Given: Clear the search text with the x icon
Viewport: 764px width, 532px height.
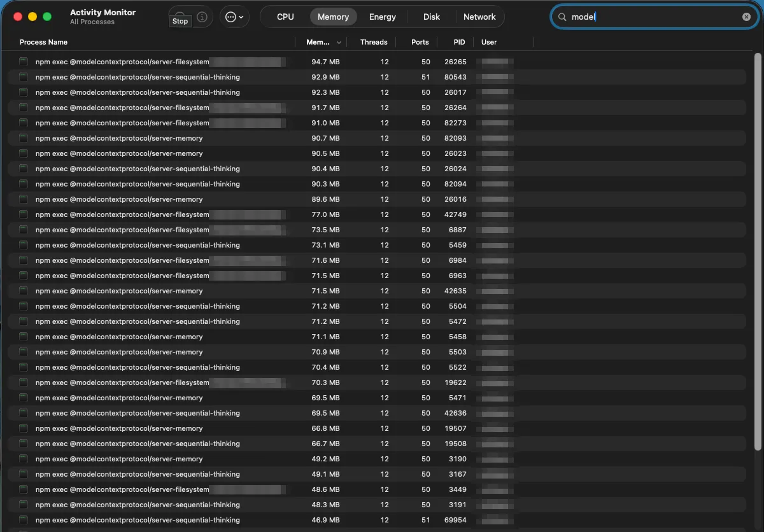Looking at the screenshot, I should point(746,17).
